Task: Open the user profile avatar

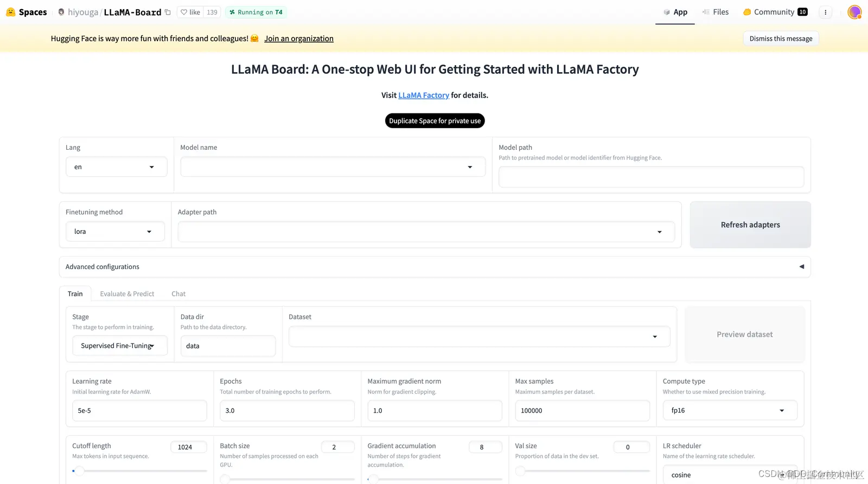Action: [854, 12]
